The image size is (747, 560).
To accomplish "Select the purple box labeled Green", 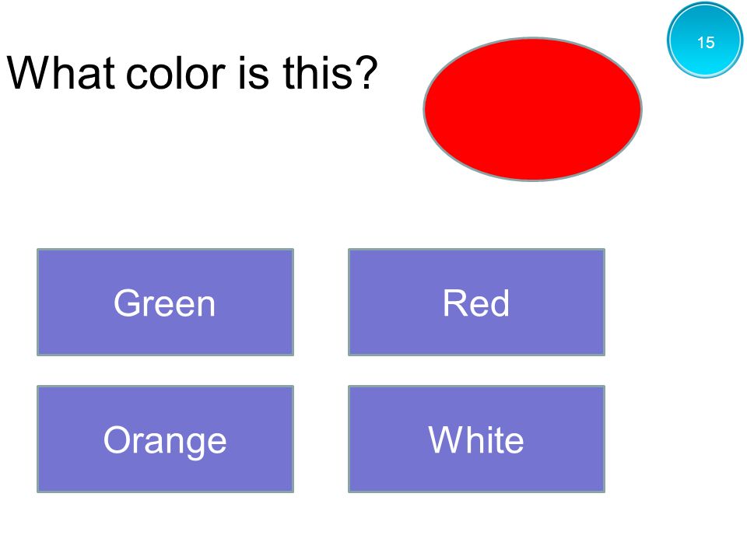I will (165, 302).
